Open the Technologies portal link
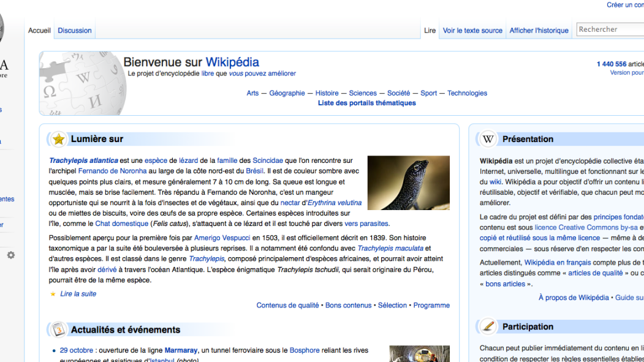644x362 pixels. pos(467,93)
